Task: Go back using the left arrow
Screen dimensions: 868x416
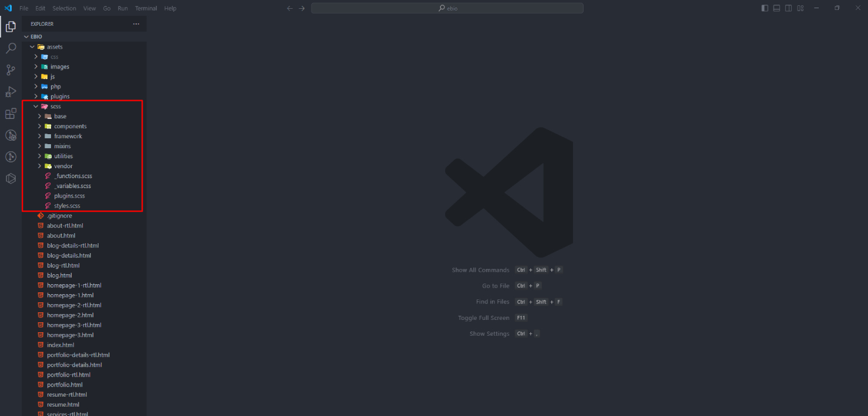Action: [290, 8]
